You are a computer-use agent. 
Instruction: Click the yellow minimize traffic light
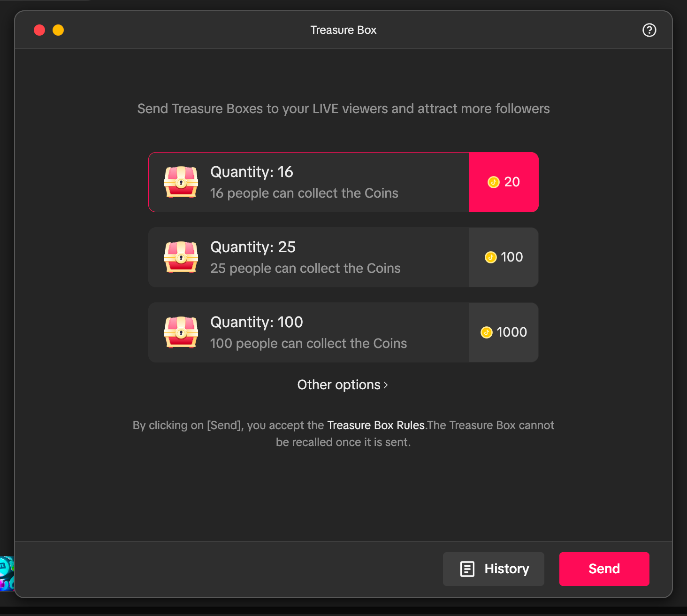point(58,30)
